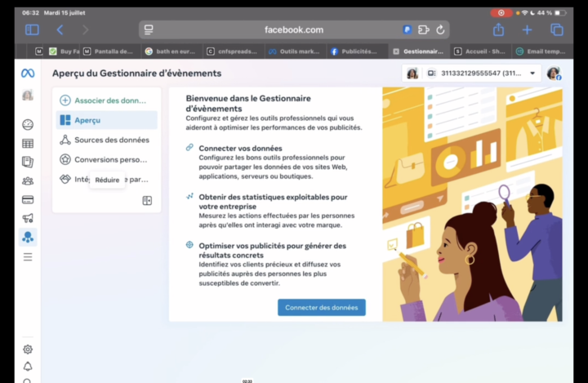Switch to Email temp... tab
Viewport: 588px width, 383px height.
(x=541, y=51)
